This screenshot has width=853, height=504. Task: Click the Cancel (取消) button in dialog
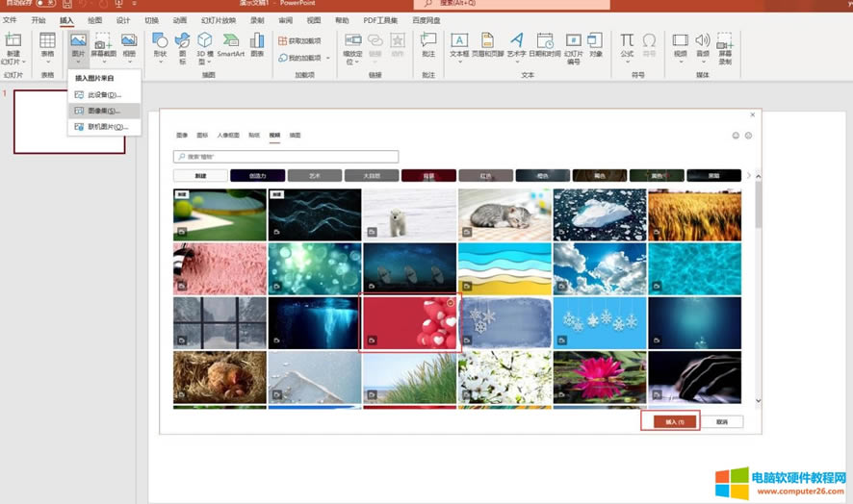coord(722,421)
